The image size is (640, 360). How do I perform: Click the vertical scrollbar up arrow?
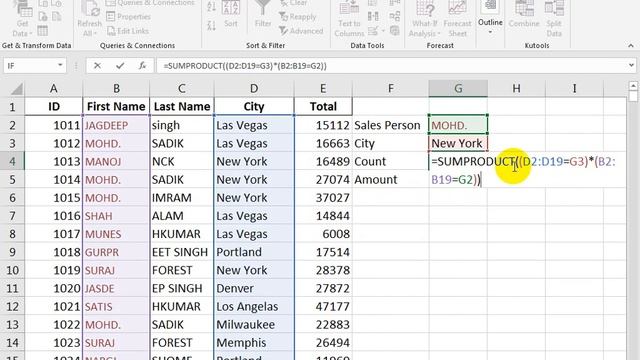point(633,86)
